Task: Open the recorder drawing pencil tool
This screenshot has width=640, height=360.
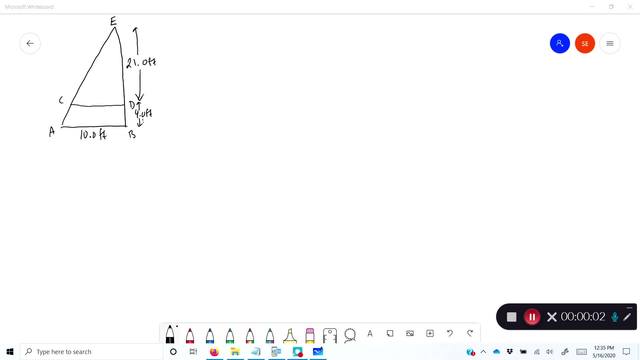Action: [x=627, y=317]
